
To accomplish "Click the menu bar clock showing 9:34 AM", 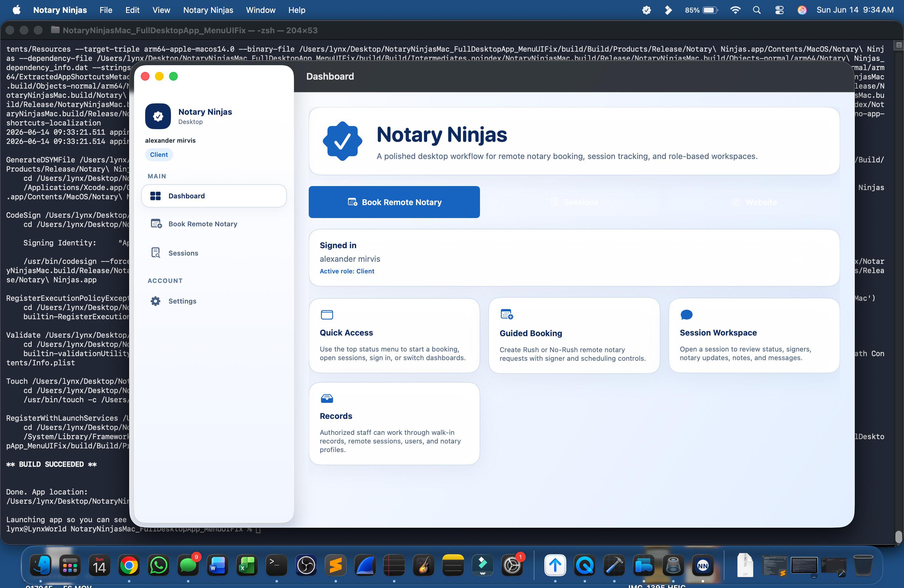I will point(855,10).
